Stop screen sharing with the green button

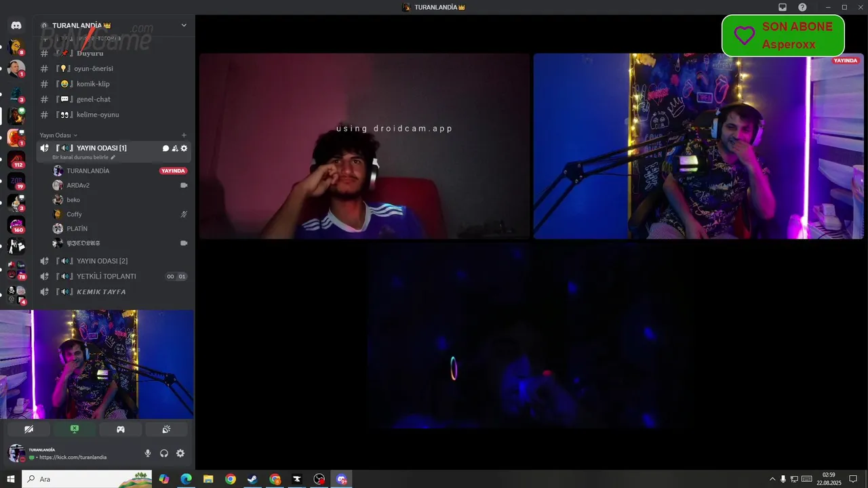pyautogui.click(x=75, y=429)
